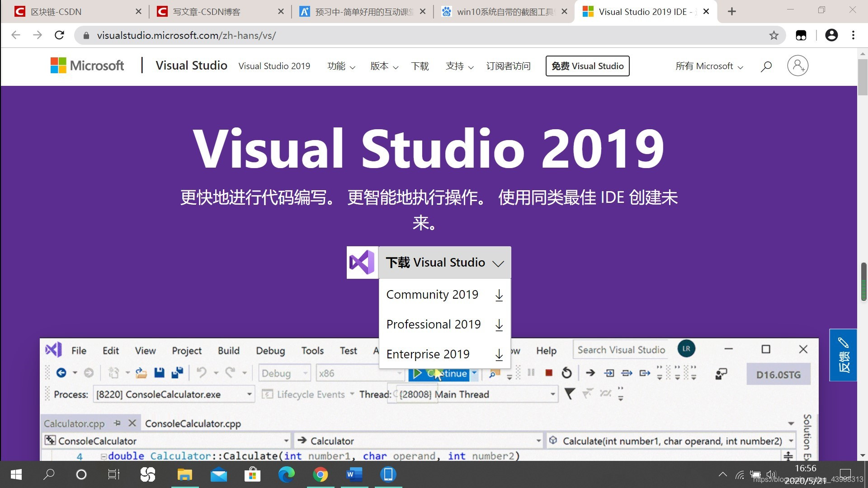868x488 pixels.
Task: Open the network icon in system tray
Action: point(740,474)
